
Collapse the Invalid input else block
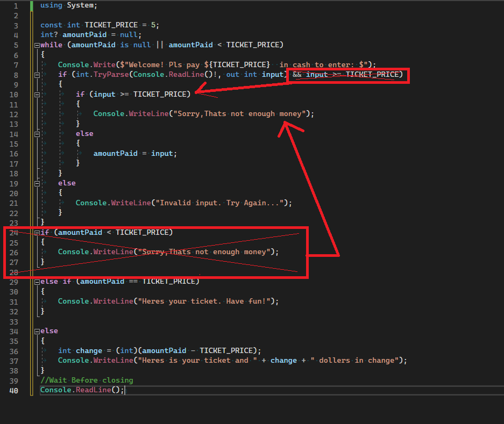(x=37, y=183)
